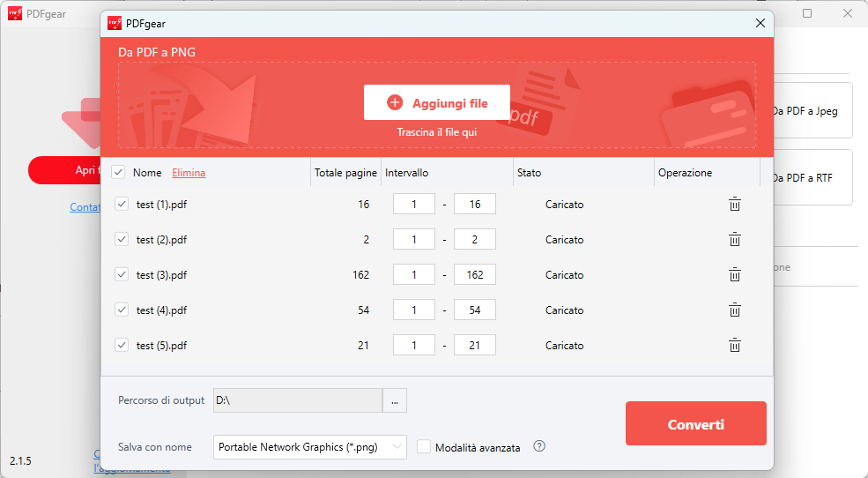
Task: Select Da PDF a RTF in main window
Action: coord(813,178)
